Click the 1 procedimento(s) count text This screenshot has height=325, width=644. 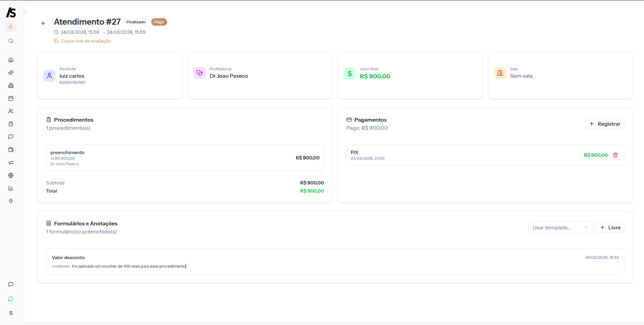coord(68,128)
